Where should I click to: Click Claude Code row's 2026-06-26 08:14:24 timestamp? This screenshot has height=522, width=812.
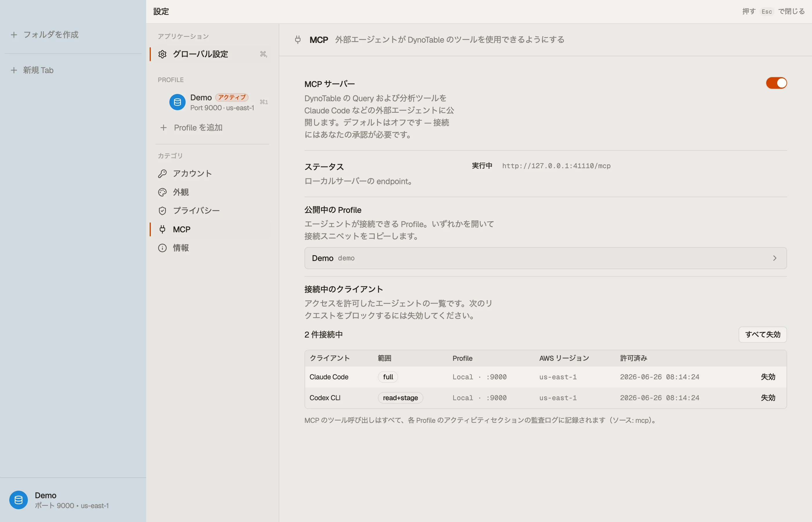tap(659, 377)
